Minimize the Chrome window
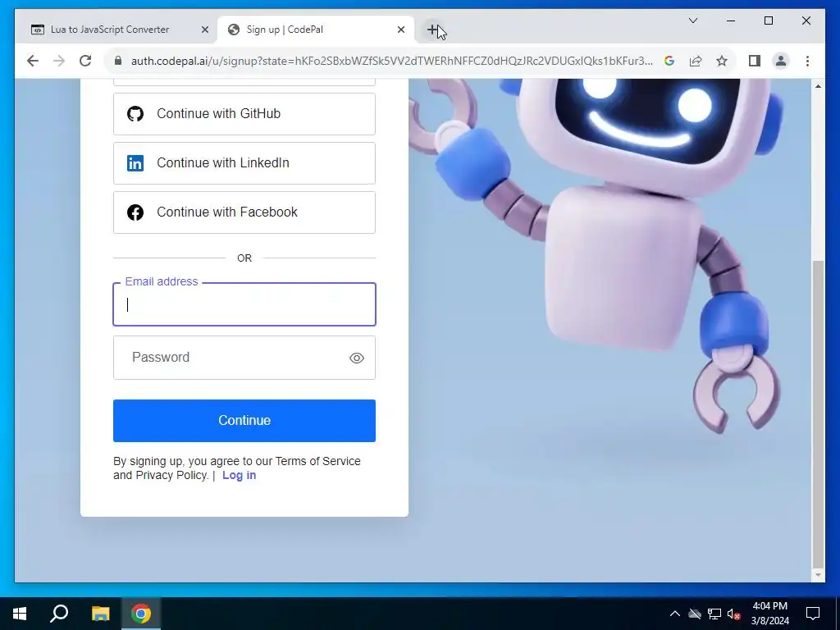The width and height of the screenshot is (840, 630). click(x=731, y=21)
